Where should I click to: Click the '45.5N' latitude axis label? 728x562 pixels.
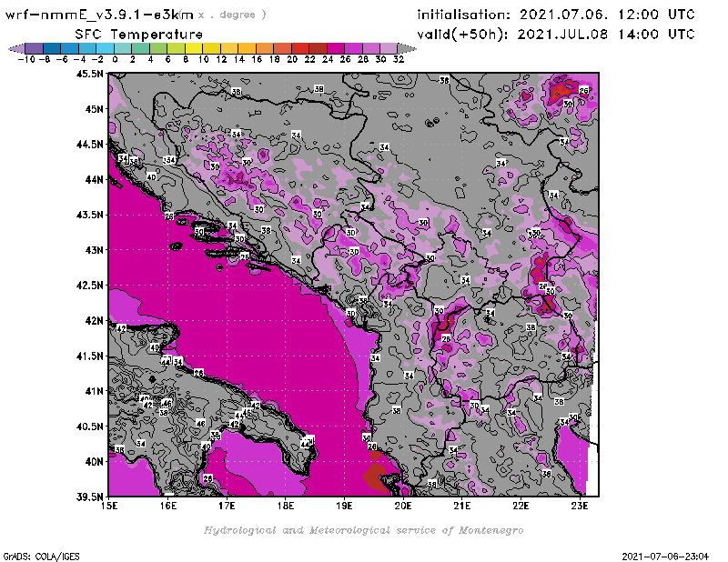[90, 74]
